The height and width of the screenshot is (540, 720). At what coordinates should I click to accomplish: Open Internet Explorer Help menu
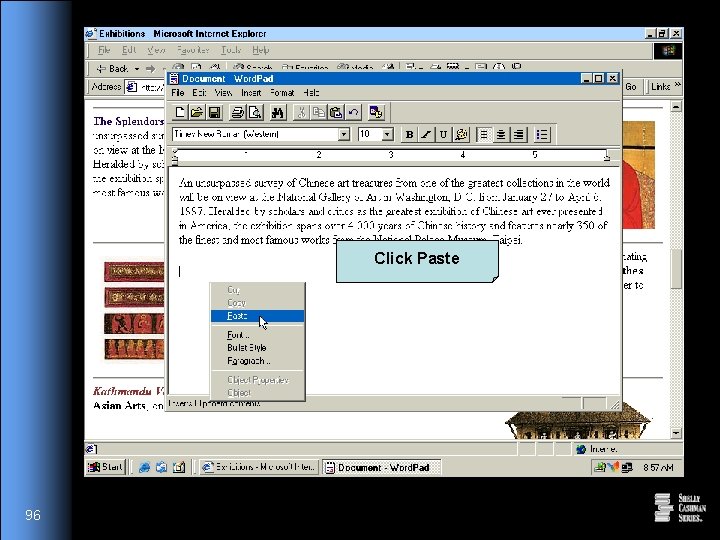260,50
